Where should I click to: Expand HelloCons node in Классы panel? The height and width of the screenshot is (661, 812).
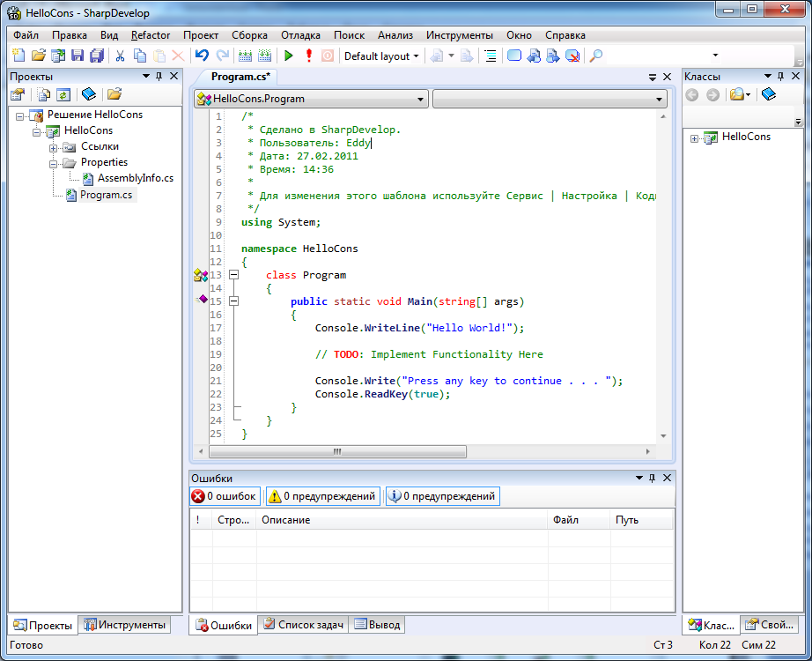point(695,138)
